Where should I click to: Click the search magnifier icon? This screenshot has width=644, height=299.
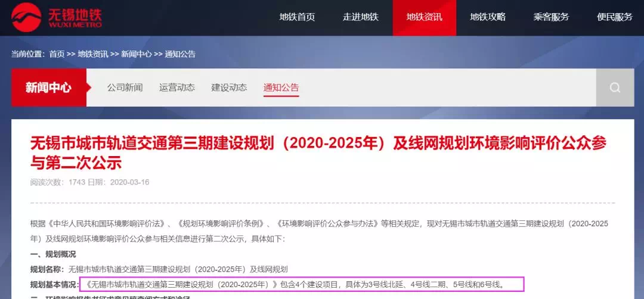pyautogui.click(x=615, y=88)
